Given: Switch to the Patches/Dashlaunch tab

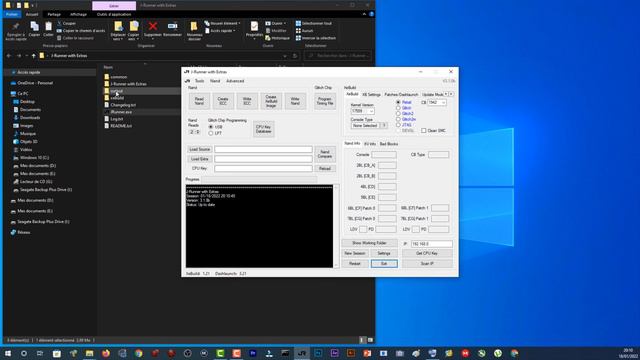Looking at the screenshot, I should [401, 94].
